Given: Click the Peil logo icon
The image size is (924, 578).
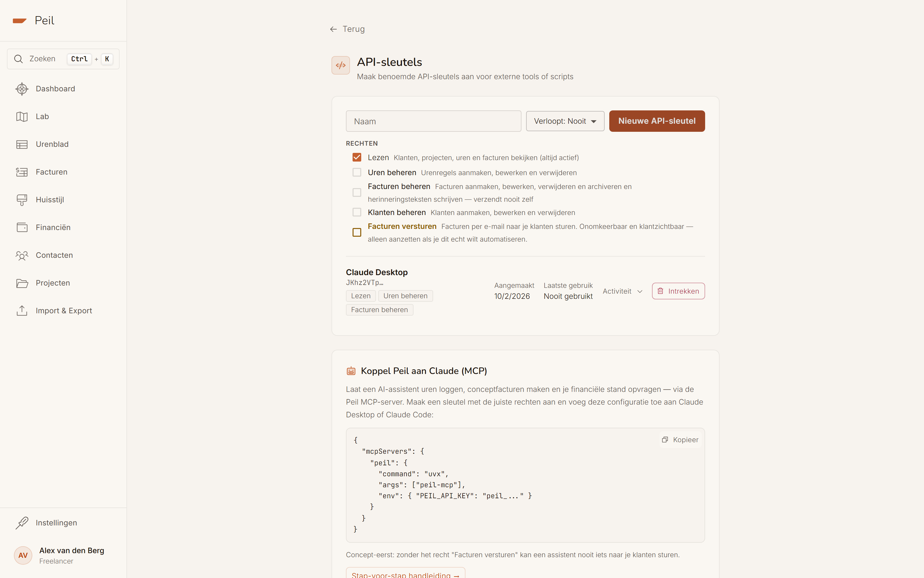Looking at the screenshot, I should 19,21.
